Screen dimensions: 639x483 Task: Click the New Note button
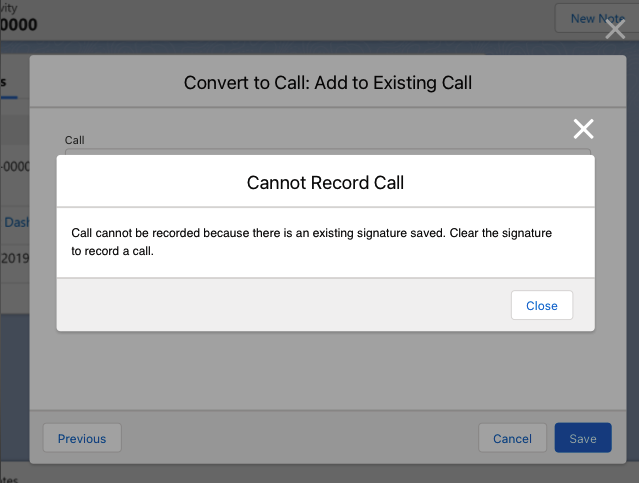pyautogui.click(x=596, y=18)
